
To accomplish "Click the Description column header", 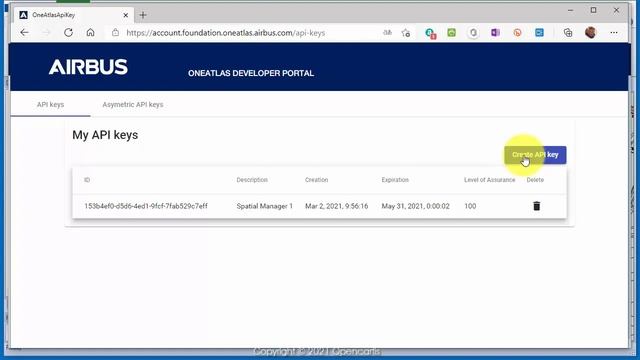I will click(x=252, y=180).
